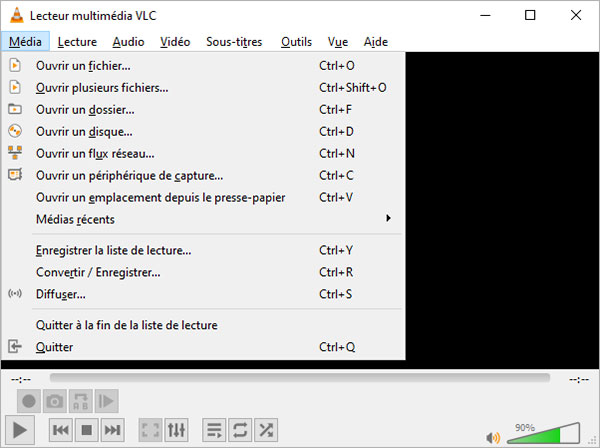600x448 pixels.
Task: Open the Sous-titres menu
Action: coord(234,41)
